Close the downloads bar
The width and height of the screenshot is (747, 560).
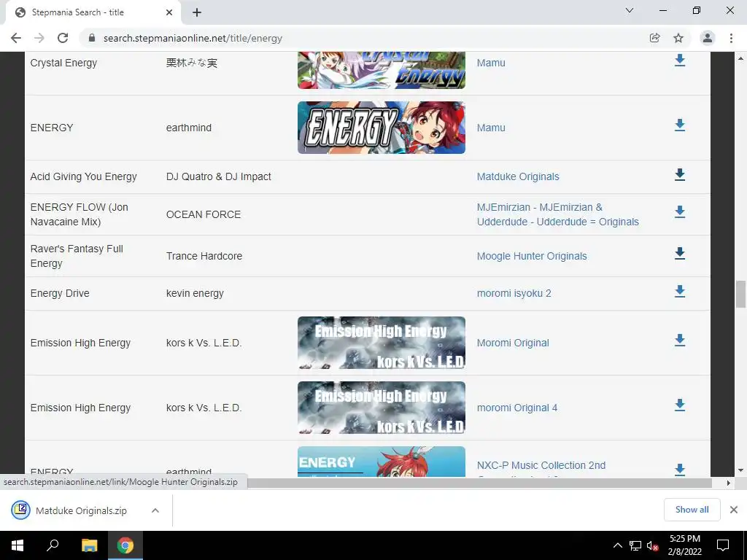pyautogui.click(x=734, y=510)
